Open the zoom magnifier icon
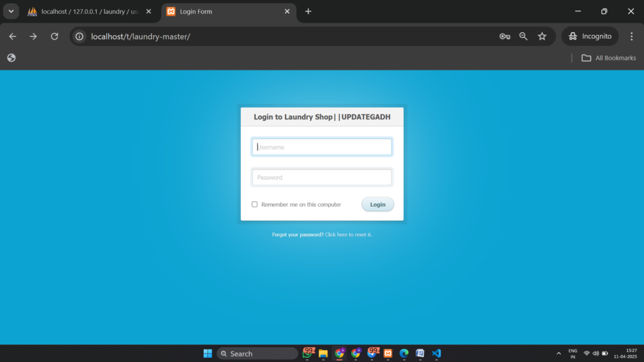Viewport: 644px width, 362px height. 523,36
